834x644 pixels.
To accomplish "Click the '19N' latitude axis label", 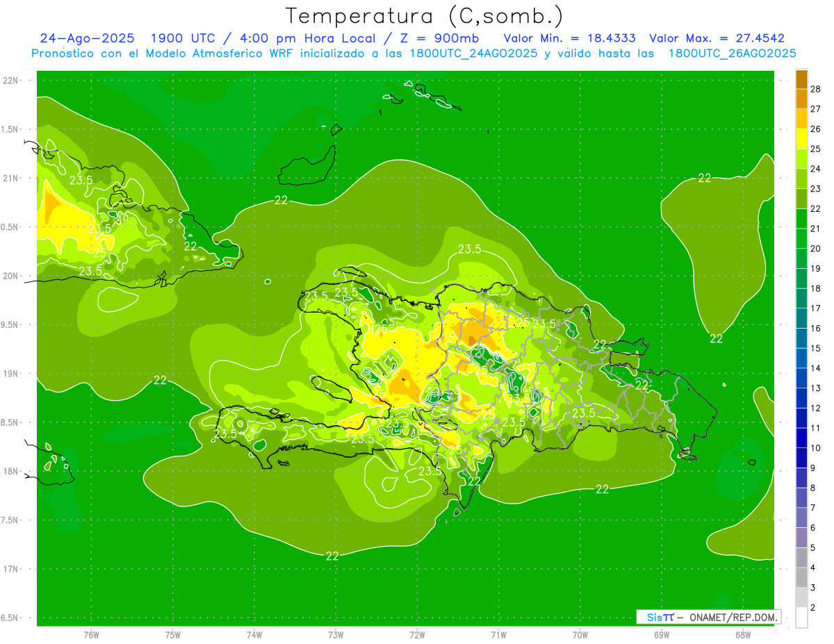I will (x=12, y=373).
